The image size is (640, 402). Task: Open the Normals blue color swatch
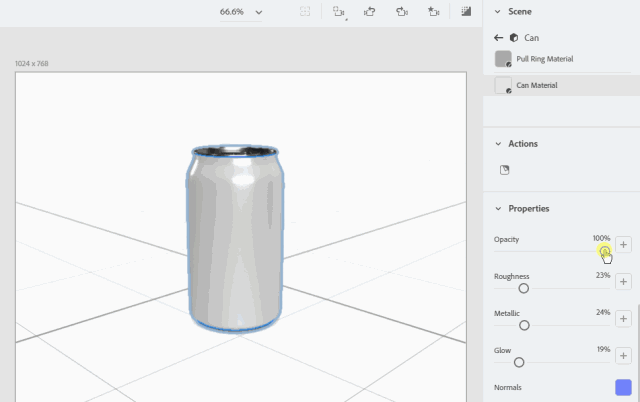click(x=623, y=388)
